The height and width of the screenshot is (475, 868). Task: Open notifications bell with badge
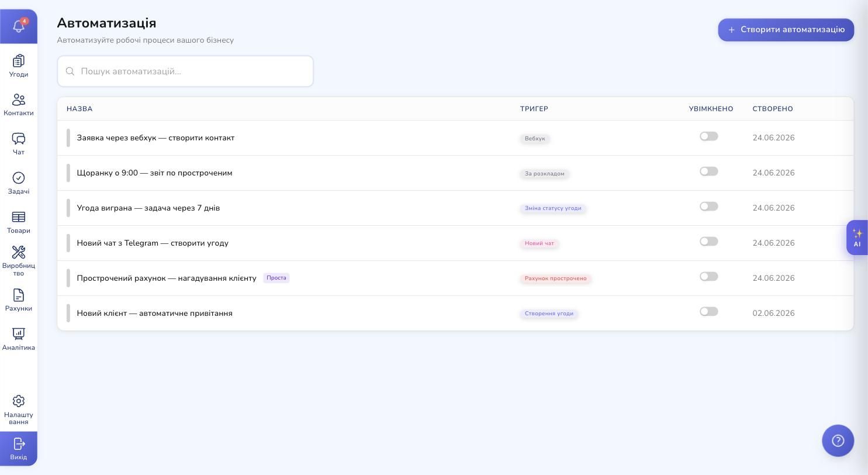[x=19, y=26]
